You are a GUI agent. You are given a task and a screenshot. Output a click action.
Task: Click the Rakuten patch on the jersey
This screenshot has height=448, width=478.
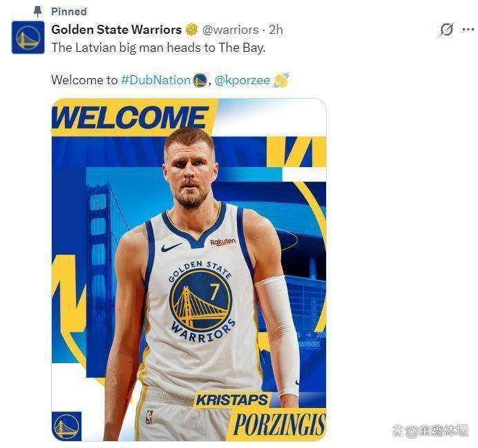coord(222,242)
